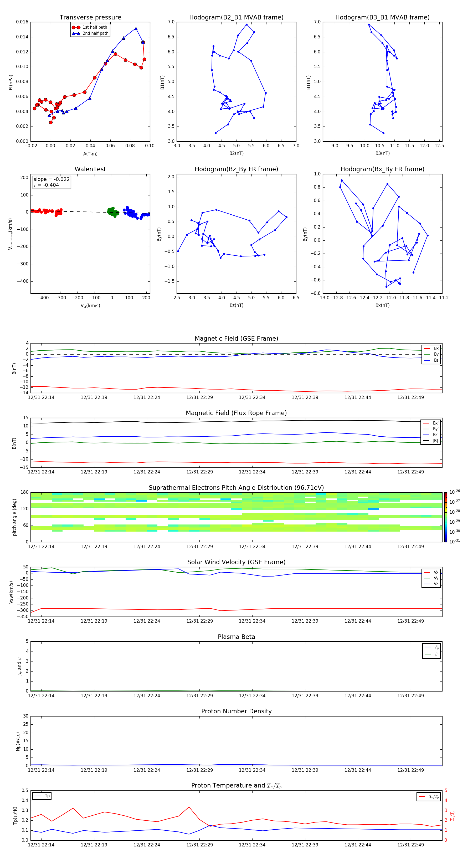Click the 'Proton Number Density' title
This screenshot has height=868, width=473.
click(236, 711)
